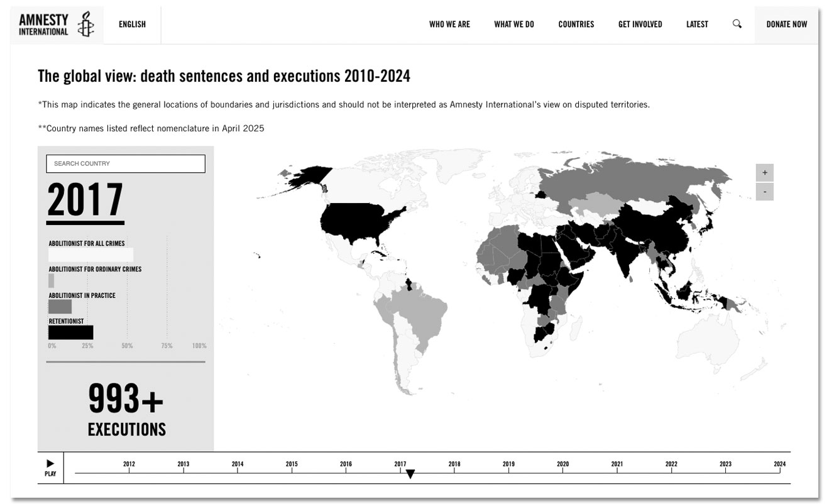Zoom out the map with minus button
This screenshot has width=829, height=504.
(764, 192)
